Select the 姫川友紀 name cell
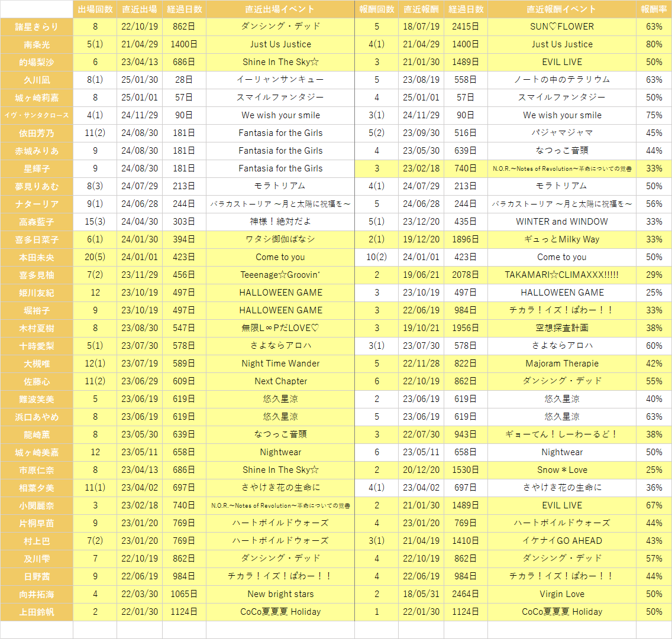The width and height of the screenshot is (672, 639). 37,293
